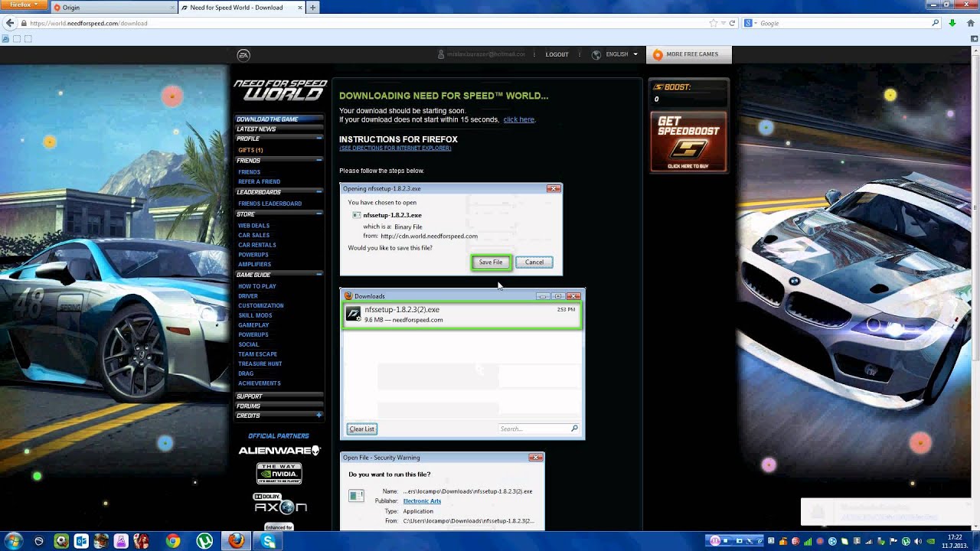Click the pink pause recording button
980x551 pixels.
click(715, 541)
